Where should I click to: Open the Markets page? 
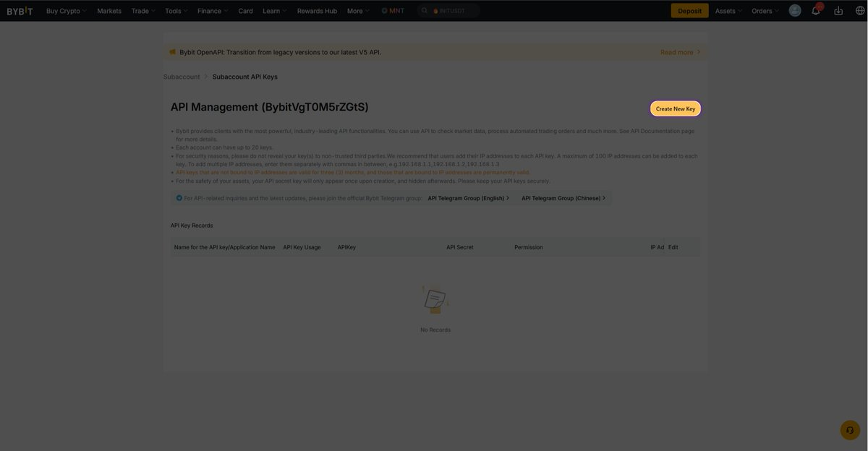(109, 11)
